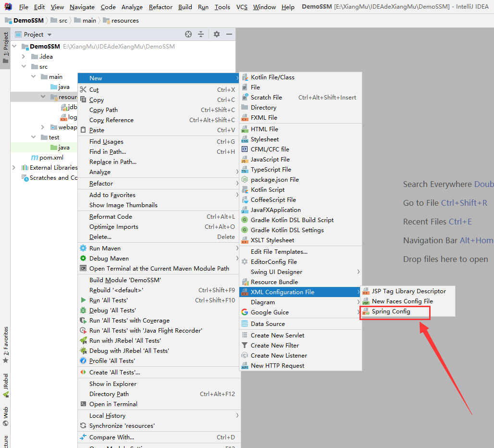The height and width of the screenshot is (448, 494).
Task: Click the Compare With arrows icon
Action: 83,437
